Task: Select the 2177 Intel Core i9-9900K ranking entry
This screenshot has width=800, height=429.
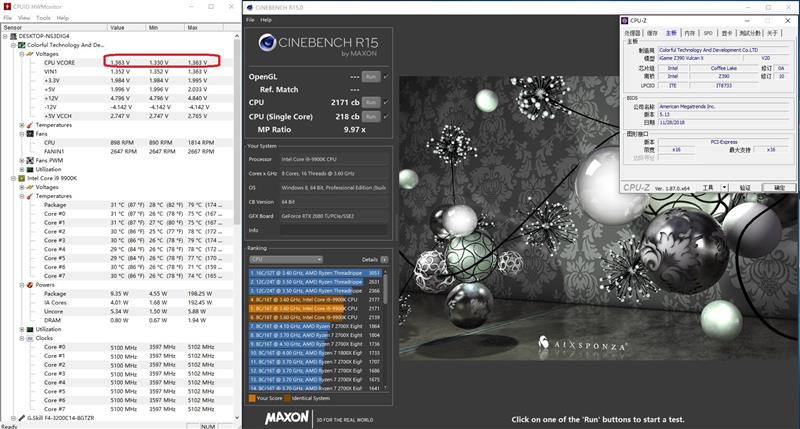Action: tap(315, 299)
